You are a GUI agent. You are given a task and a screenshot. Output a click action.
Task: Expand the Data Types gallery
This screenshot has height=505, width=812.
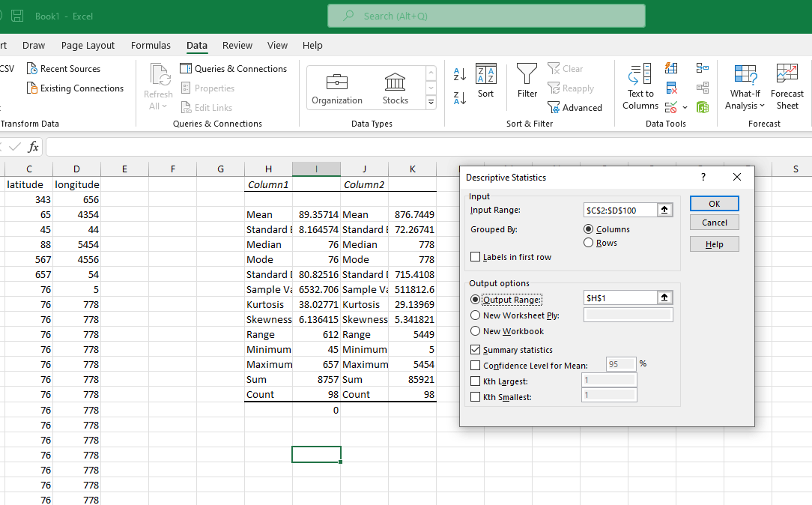[431, 103]
